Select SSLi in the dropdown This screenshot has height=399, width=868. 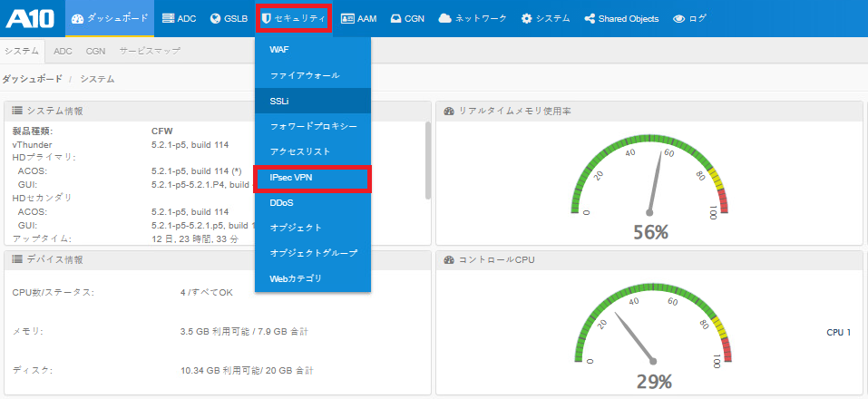click(x=313, y=101)
